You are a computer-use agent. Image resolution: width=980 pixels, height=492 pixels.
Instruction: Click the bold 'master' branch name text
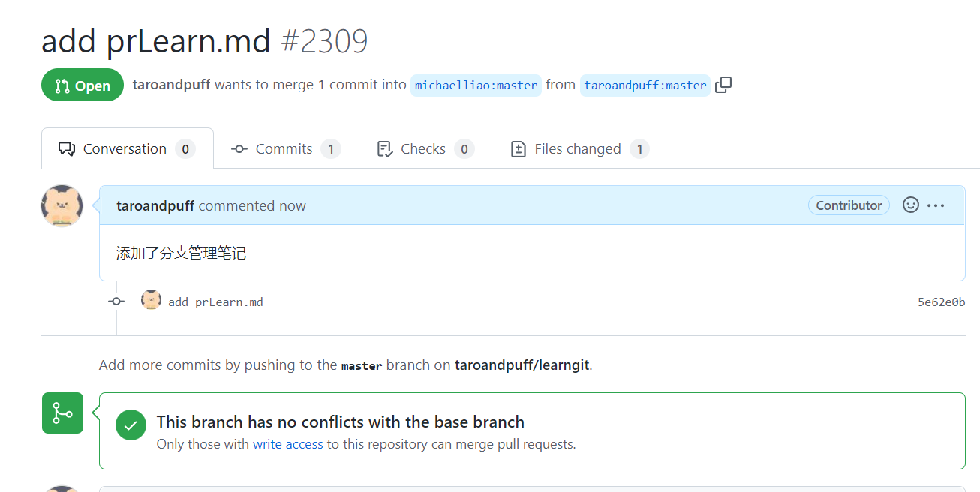pyautogui.click(x=362, y=366)
